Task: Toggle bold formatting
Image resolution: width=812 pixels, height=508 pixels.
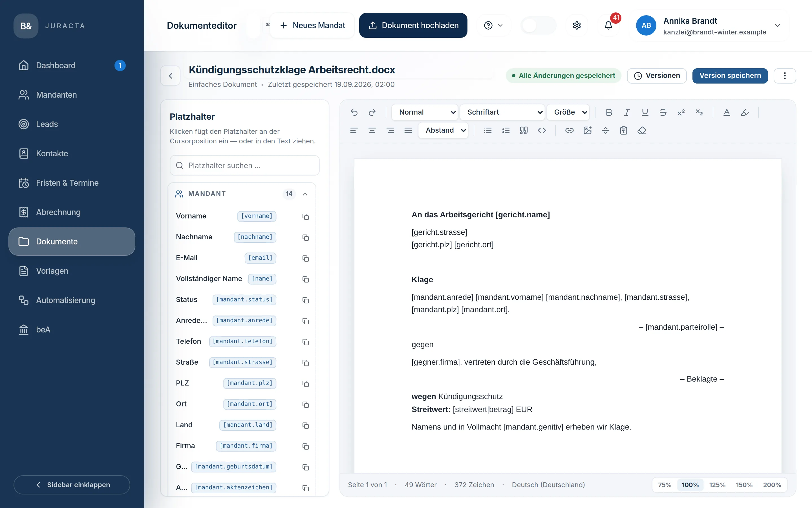Action: tap(609, 112)
